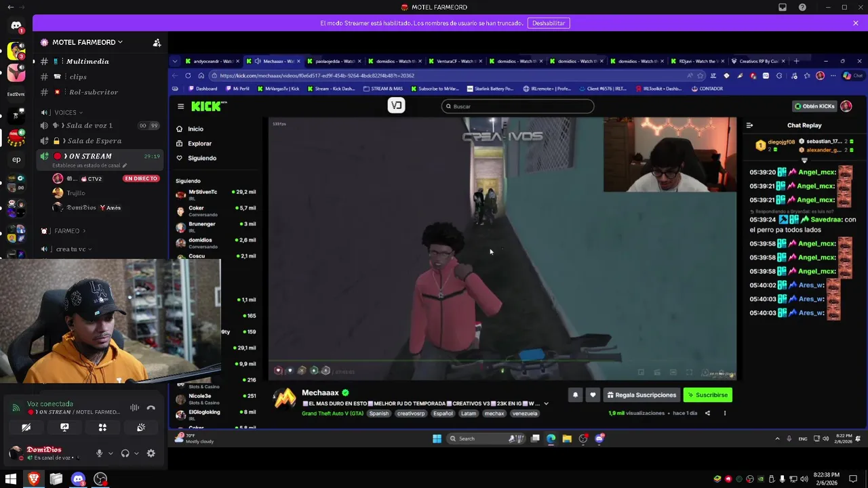Viewport: 868px width, 488px height.
Task: Dismiss the Streamer mode banner
Action: click(x=856, y=23)
